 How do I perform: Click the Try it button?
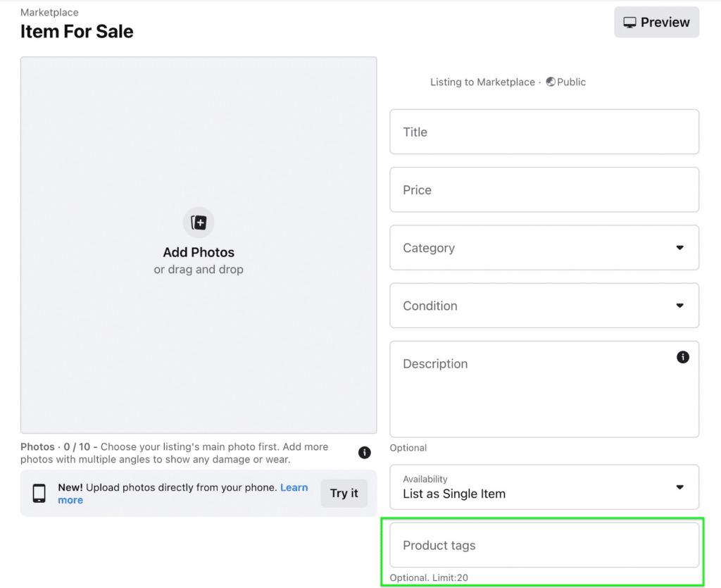(344, 493)
